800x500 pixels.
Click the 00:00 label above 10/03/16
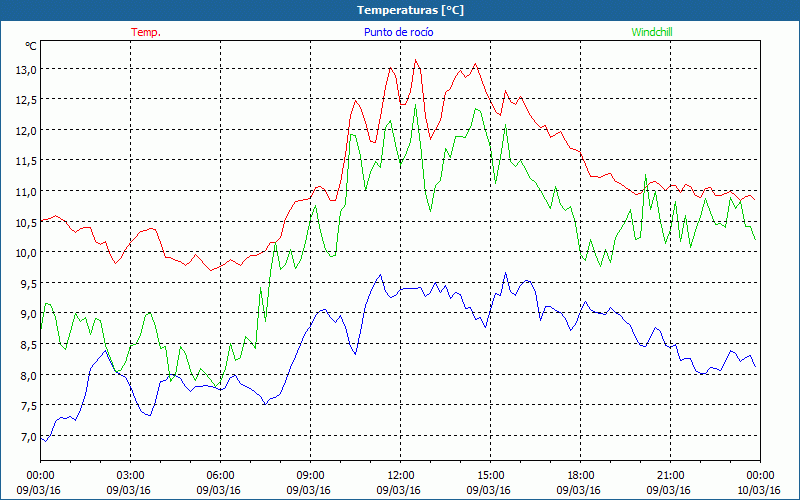coord(760,476)
